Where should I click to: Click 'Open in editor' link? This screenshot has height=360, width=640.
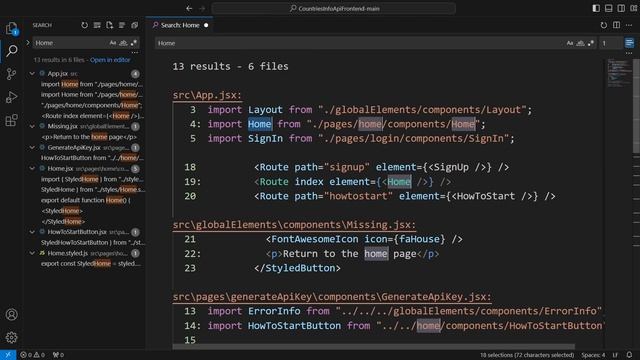coord(110,60)
